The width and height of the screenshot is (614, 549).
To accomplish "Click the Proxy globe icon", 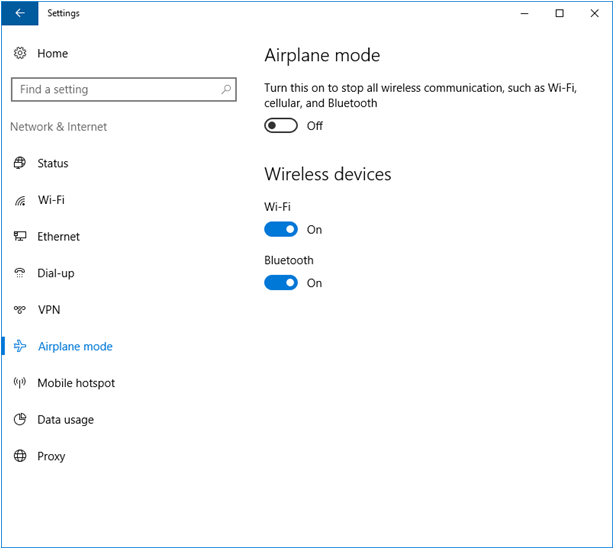I will point(20,456).
